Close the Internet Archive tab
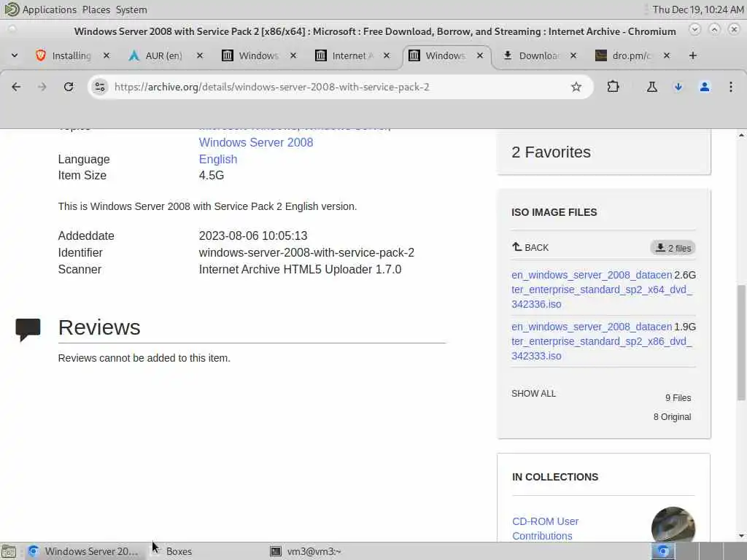Screen dimensions: 747x560 (x=387, y=55)
